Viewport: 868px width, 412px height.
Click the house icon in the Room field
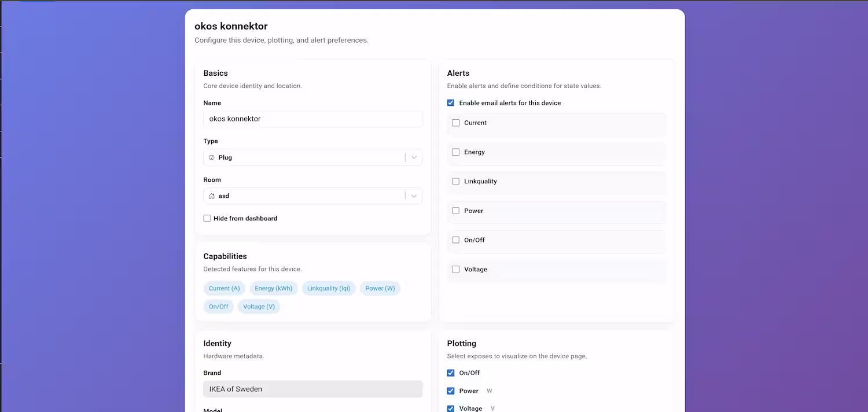click(x=212, y=196)
